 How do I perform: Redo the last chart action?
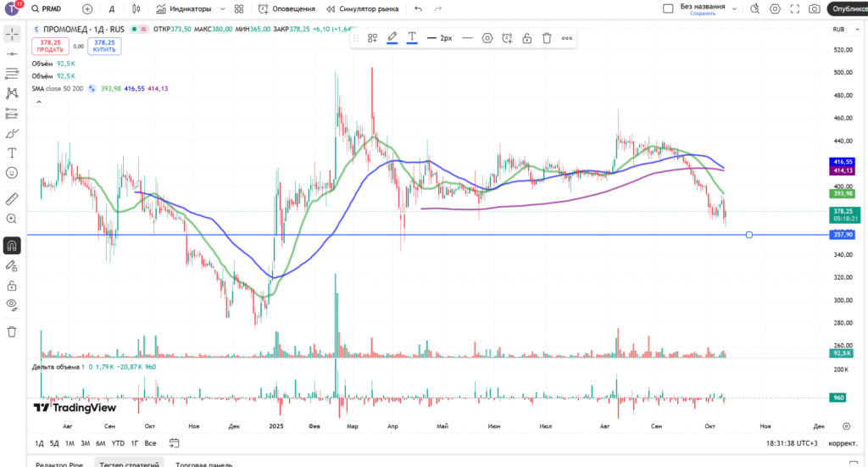click(438, 8)
